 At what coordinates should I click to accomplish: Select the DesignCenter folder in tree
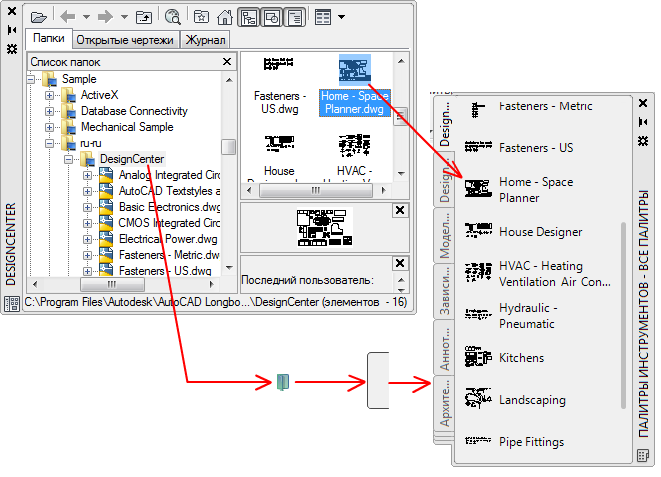click(x=132, y=159)
